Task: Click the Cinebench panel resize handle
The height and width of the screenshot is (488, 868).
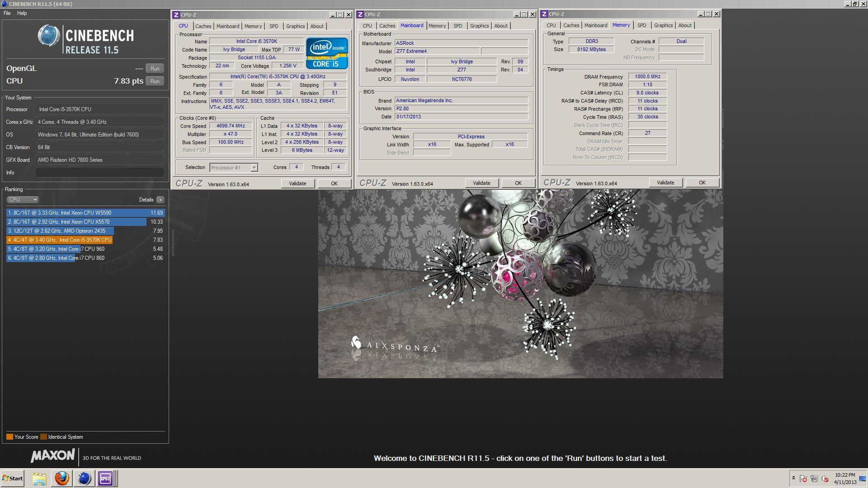Action: (173, 243)
